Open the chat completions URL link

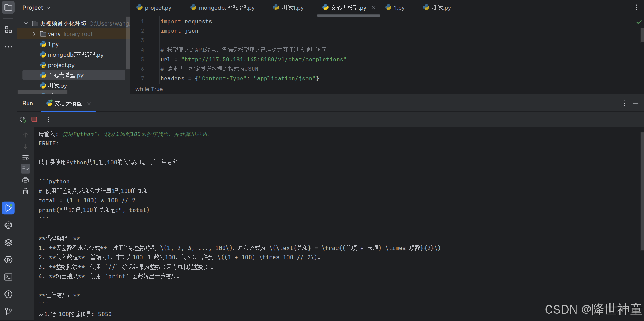tap(264, 59)
